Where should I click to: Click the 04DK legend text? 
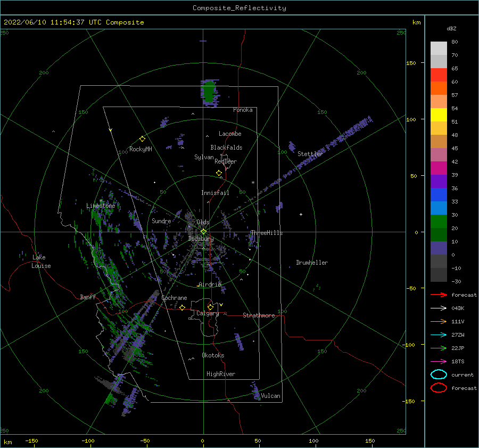(x=458, y=308)
